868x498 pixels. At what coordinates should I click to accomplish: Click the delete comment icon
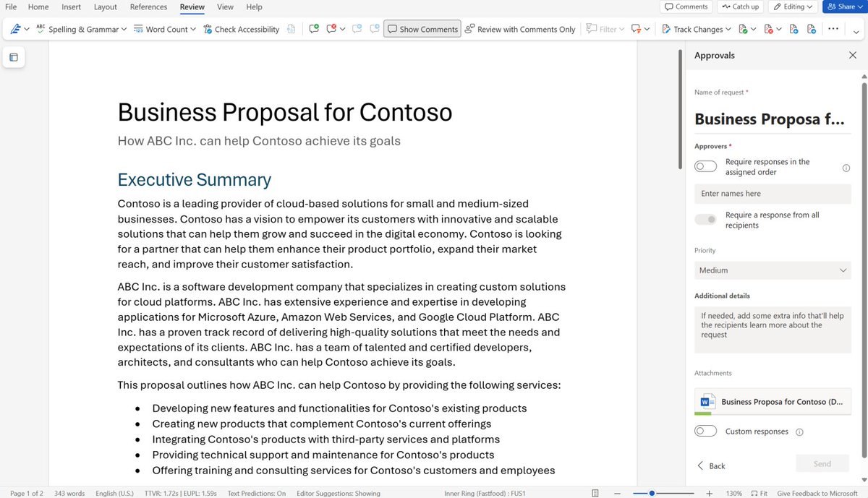(331, 29)
